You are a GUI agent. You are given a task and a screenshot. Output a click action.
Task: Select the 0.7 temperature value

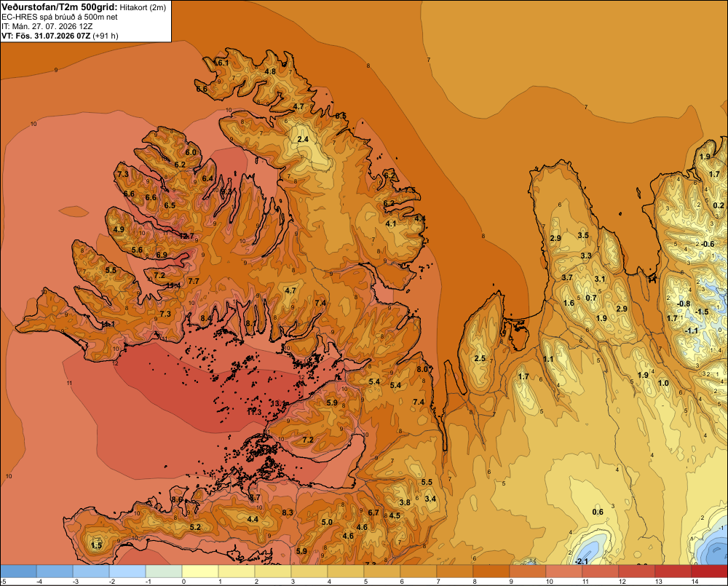[x=591, y=298]
